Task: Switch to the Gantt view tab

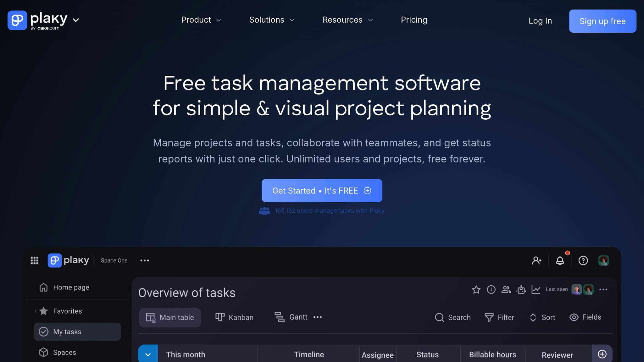Action: click(291, 317)
